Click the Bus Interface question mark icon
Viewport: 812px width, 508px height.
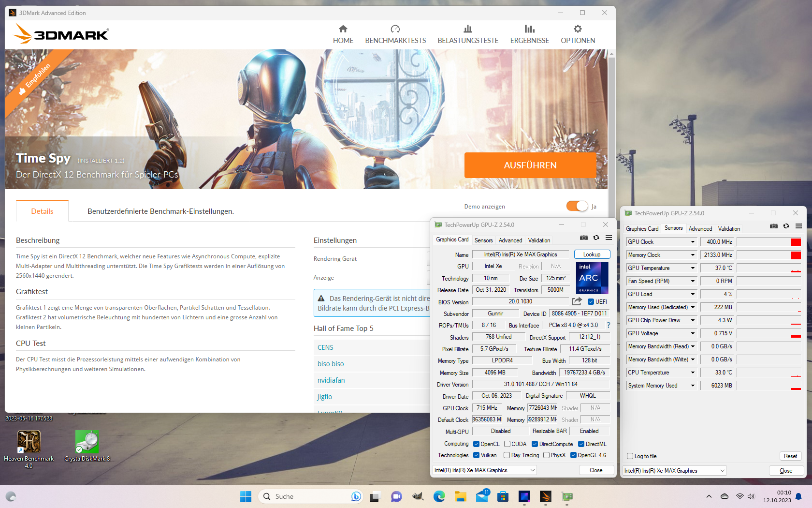point(609,325)
